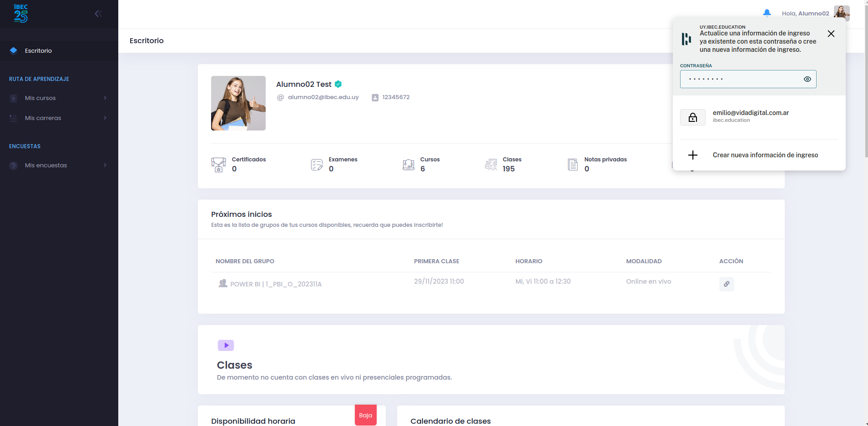Toggle password visibility with the eye icon

pos(808,79)
